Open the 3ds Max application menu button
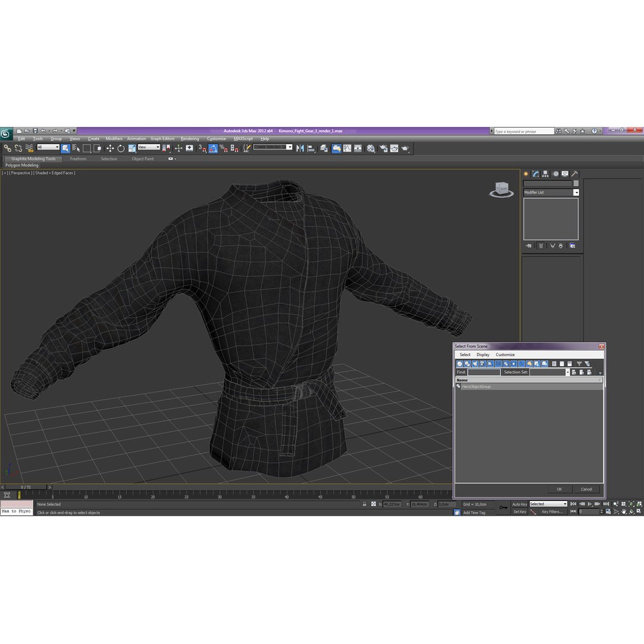 6,134
